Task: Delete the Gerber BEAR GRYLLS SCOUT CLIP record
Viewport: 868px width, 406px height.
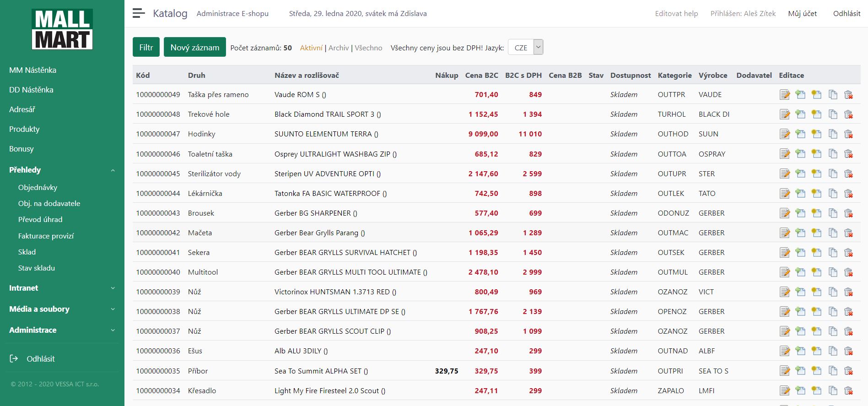Action: (848, 331)
